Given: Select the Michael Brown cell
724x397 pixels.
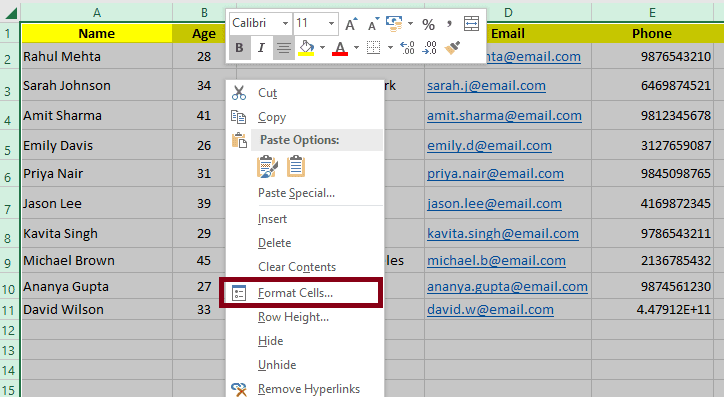Looking at the screenshot, I should click(x=97, y=260).
